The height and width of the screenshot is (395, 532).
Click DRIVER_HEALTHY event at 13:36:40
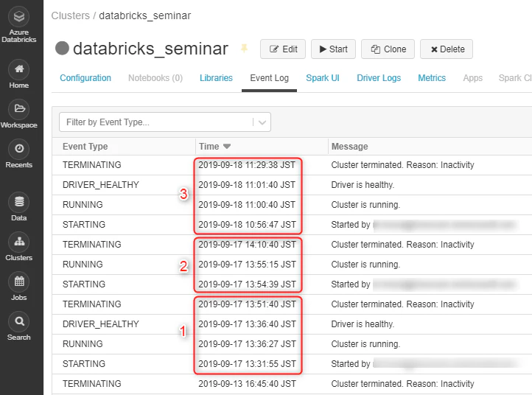[x=101, y=324]
